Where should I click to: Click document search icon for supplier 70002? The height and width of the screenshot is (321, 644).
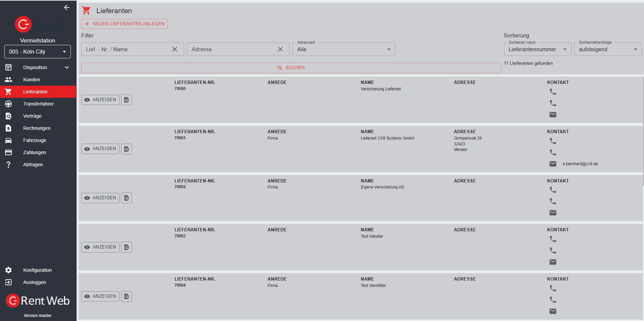[127, 198]
